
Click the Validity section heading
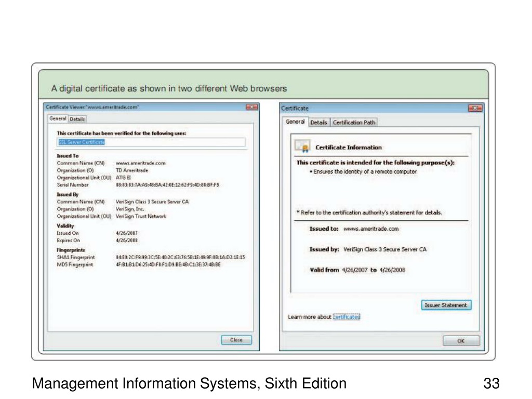(65, 226)
